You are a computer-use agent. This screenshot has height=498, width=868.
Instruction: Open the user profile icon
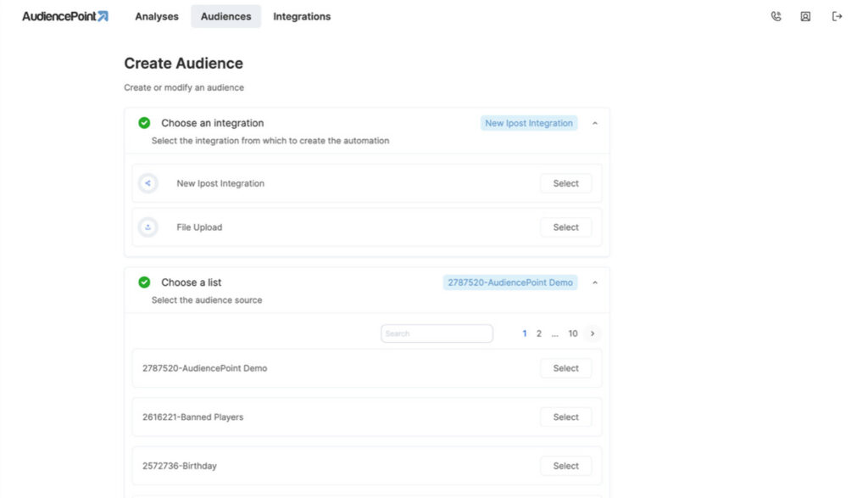pos(805,17)
